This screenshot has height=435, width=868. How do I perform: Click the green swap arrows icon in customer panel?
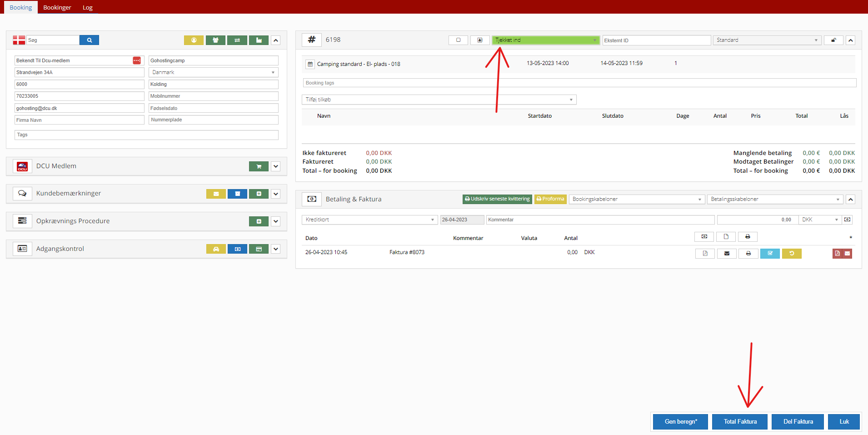[x=237, y=40]
